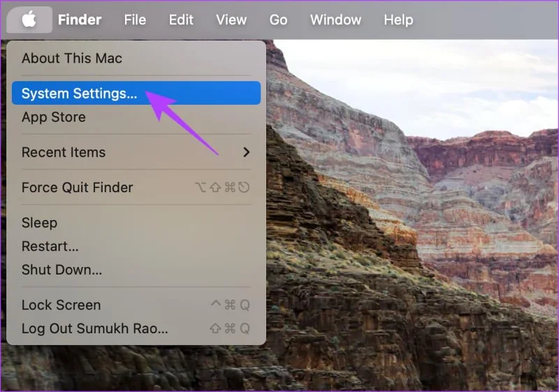Image resolution: width=559 pixels, height=392 pixels.
Task: Open the Go menu
Action: click(x=278, y=20)
